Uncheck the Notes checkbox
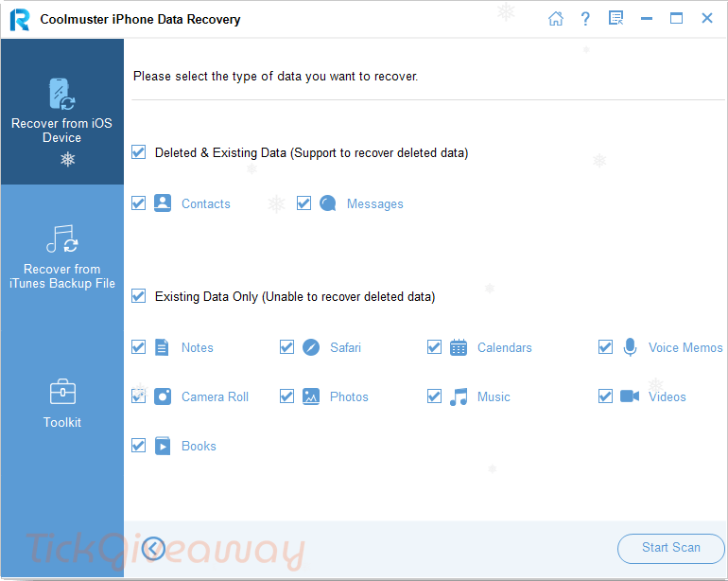 click(138, 347)
